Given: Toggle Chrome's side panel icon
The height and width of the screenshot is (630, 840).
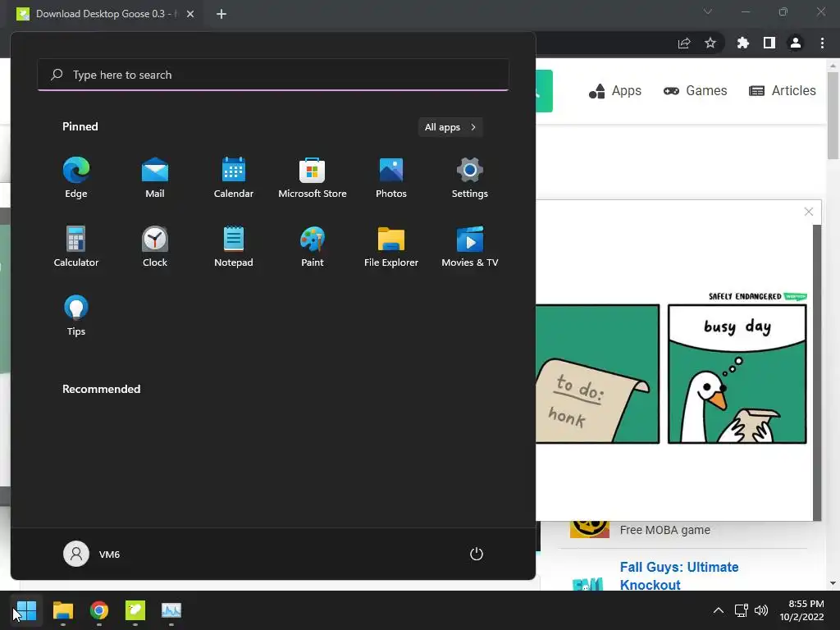Looking at the screenshot, I should coord(769,43).
